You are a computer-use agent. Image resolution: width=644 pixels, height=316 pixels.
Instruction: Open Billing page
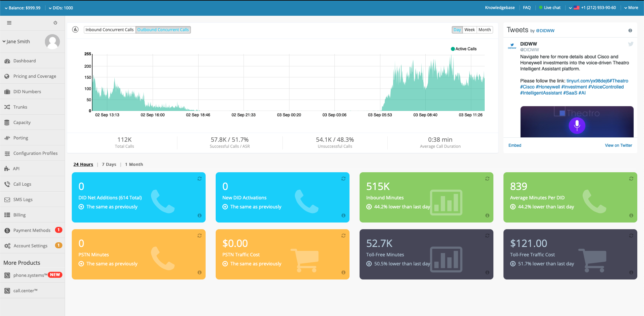point(33,215)
